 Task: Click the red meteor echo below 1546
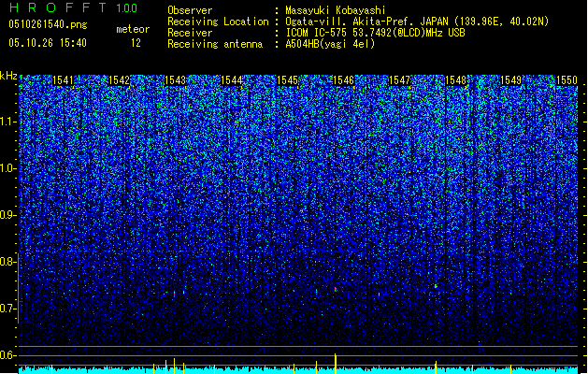click(x=336, y=289)
